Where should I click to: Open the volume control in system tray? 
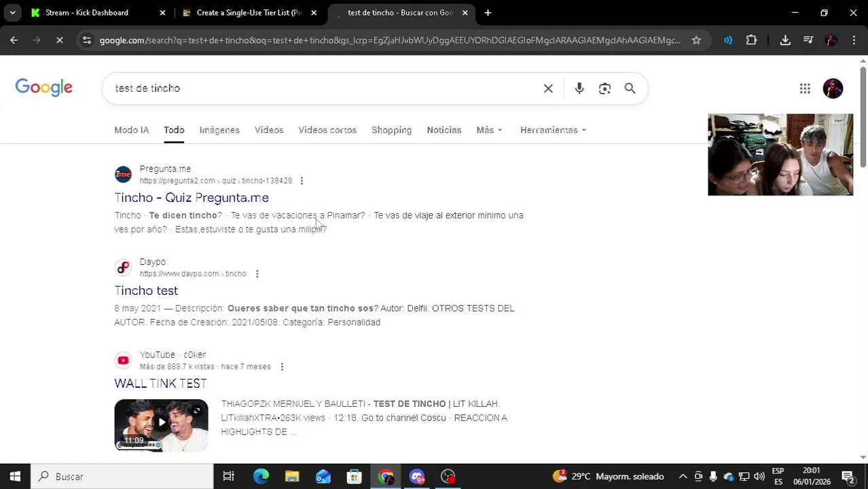click(759, 476)
